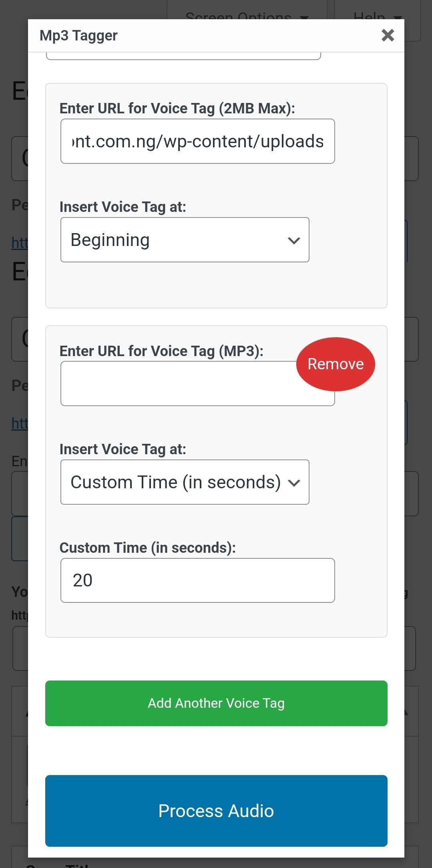Screen dimensions: 432x868
Task: Start processing with Process Audio button
Action: 216,811
